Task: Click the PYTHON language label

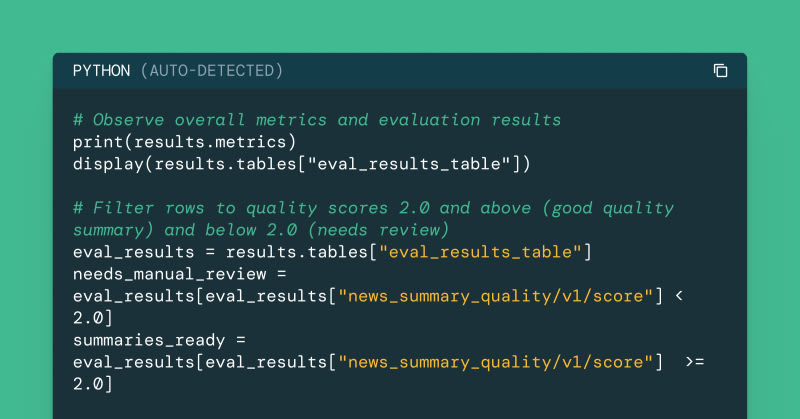Action: pos(101,70)
